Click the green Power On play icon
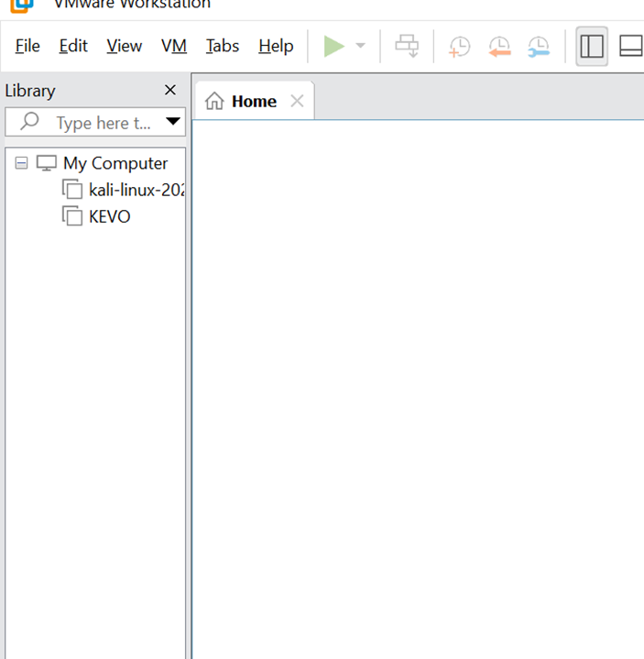The height and width of the screenshot is (659, 644). [334, 46]
